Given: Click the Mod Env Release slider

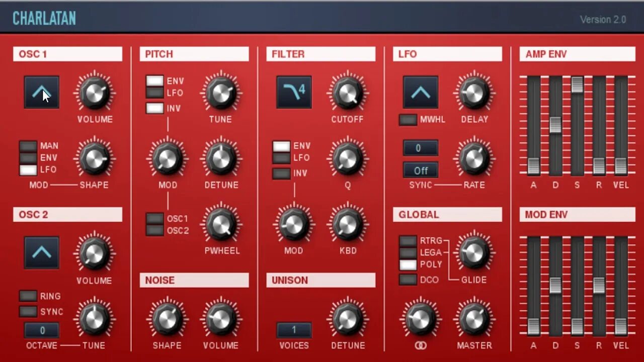Looking at the screenshot, I should (599, 285).
